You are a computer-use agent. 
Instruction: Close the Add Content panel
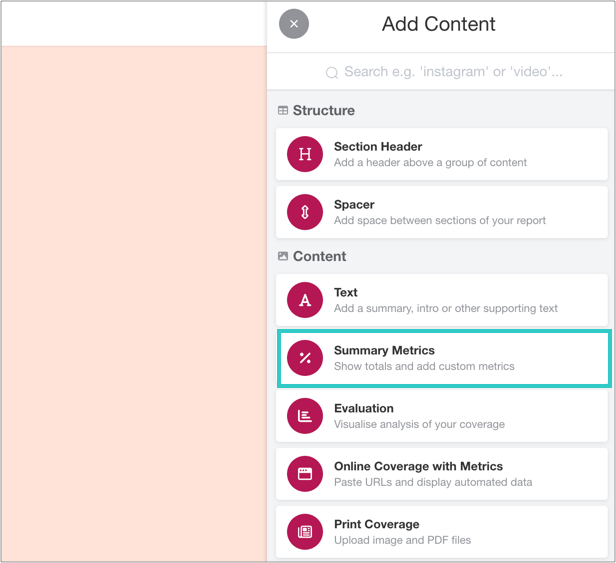point(293,24)
